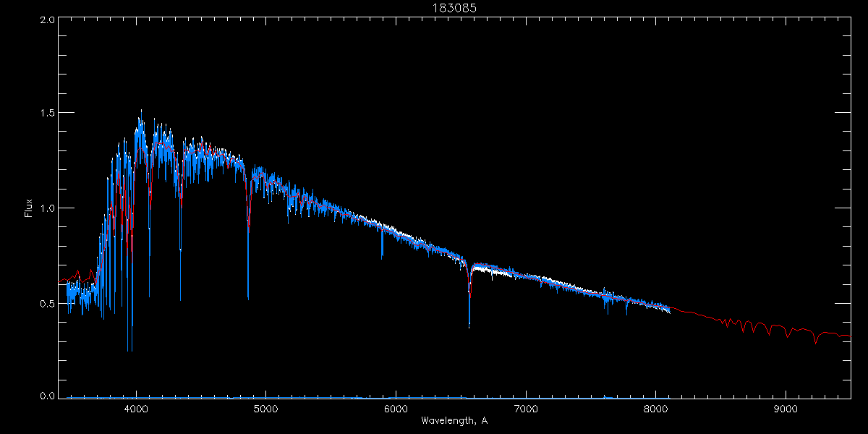Click the Wavelength, A x-axis label
868x434 pixels.
tap(454, 421)
